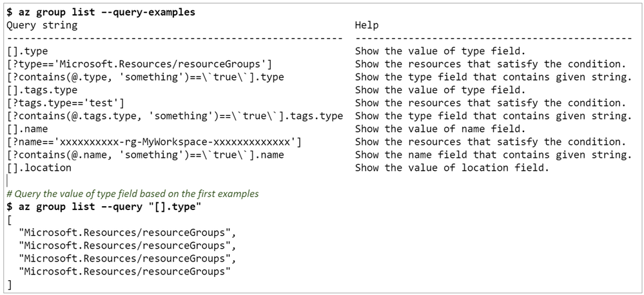Click the 'Query string' column header
The height and width of the screenshot is (295, 644).
click(x=42, y=25)
